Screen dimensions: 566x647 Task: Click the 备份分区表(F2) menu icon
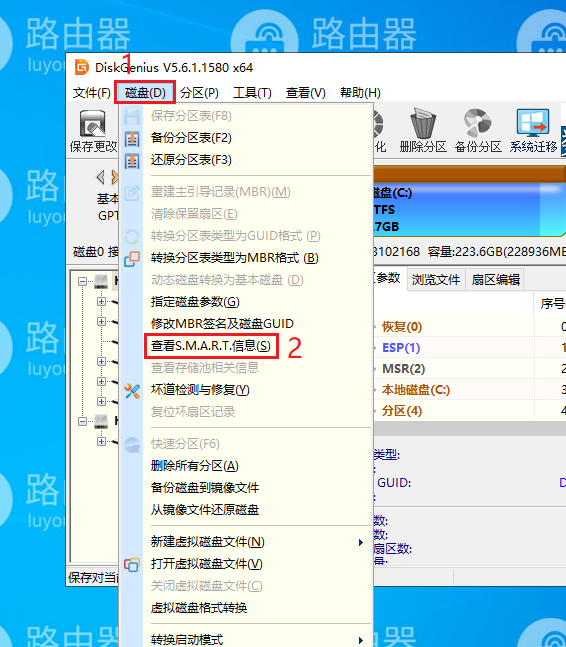pyautogui.click(x=132, y=138)
